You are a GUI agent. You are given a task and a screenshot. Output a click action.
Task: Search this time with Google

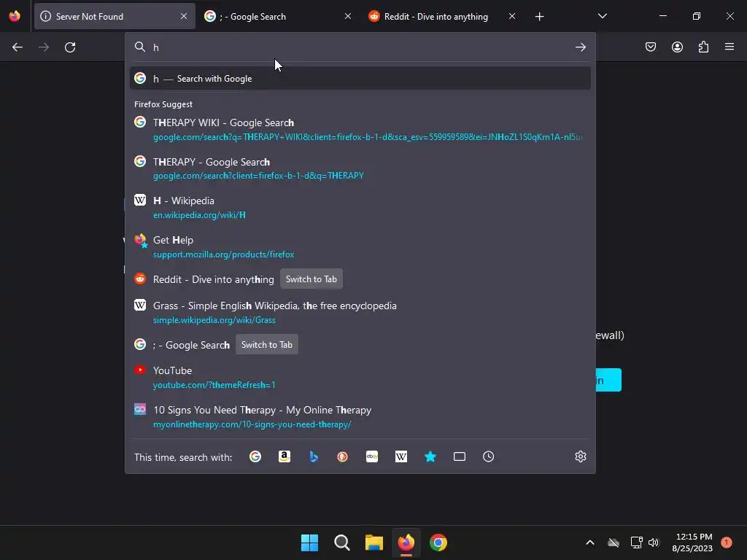pyautogui.click(x=255, y=456)
